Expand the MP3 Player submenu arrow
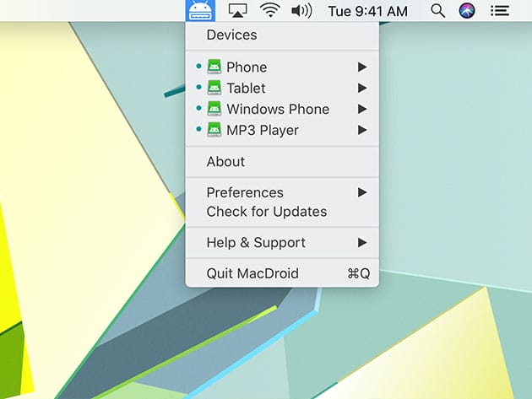Image resolution: width=532 pixels, height=399 pixels. 362,130
